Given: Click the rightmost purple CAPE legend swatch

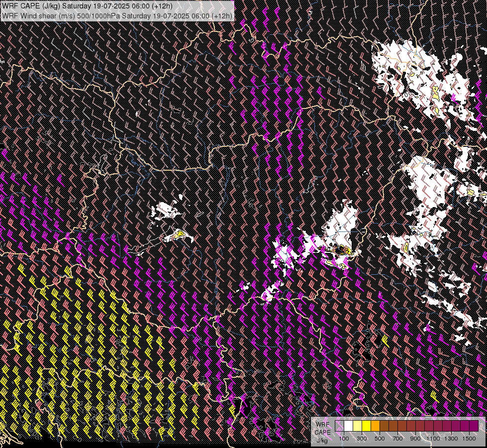Looking at the screenshot, I should point(474,426).
